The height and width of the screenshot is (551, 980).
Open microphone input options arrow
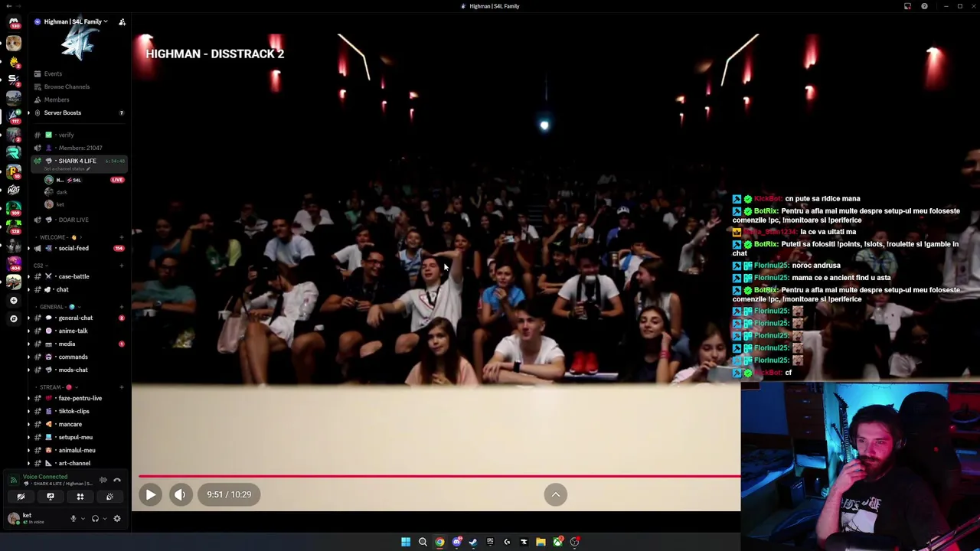click(x=83, y=518)
